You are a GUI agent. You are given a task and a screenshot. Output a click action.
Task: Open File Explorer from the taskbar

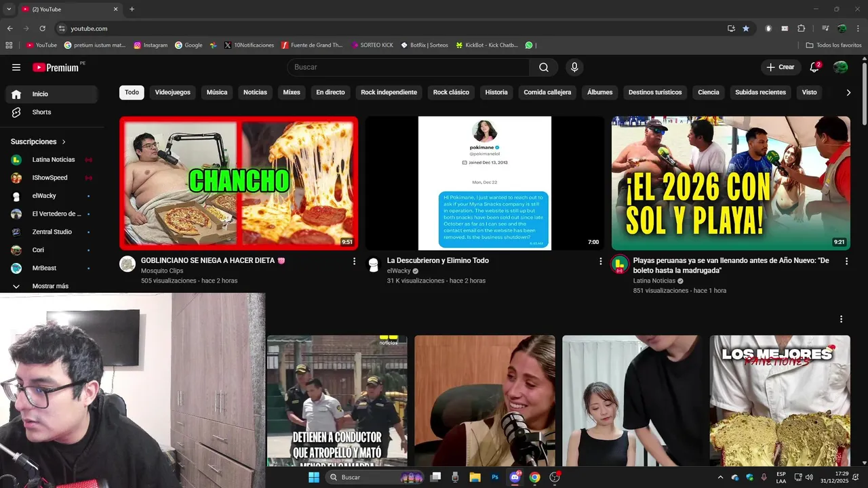475,477
